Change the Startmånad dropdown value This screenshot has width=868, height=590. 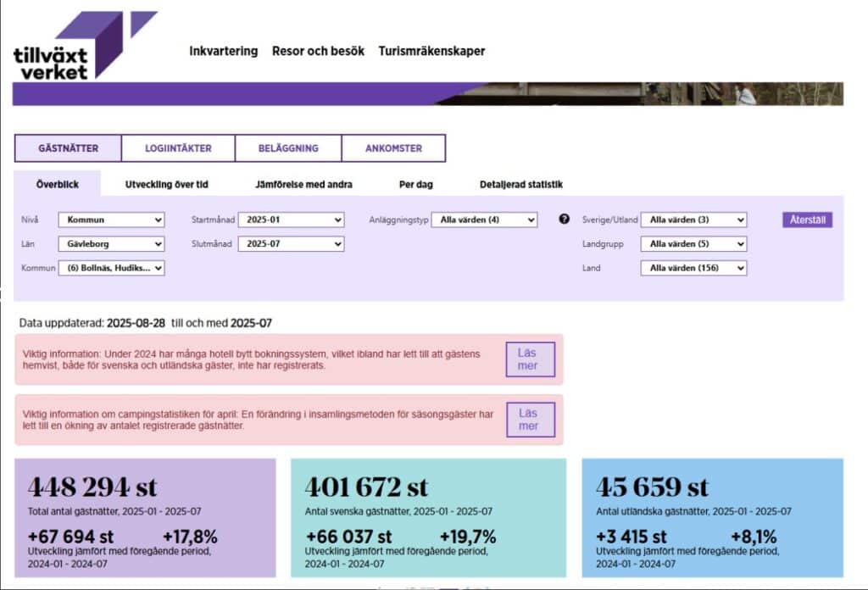click(x=291, y=220)
